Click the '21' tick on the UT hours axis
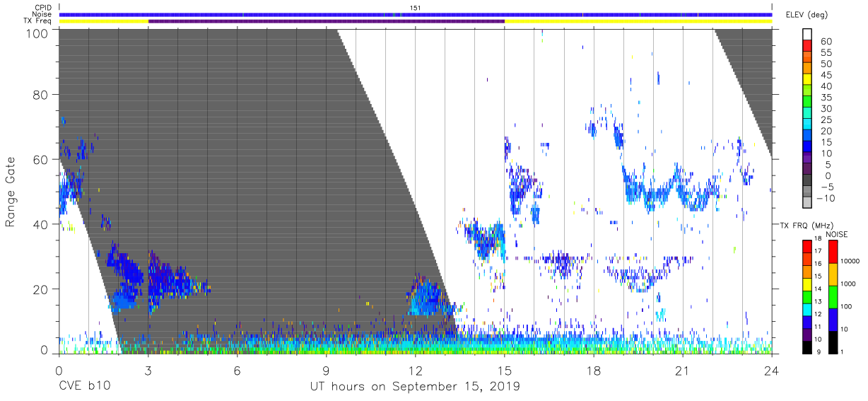Viewport: 868px width, 401px height. click(x=683, y=371)
